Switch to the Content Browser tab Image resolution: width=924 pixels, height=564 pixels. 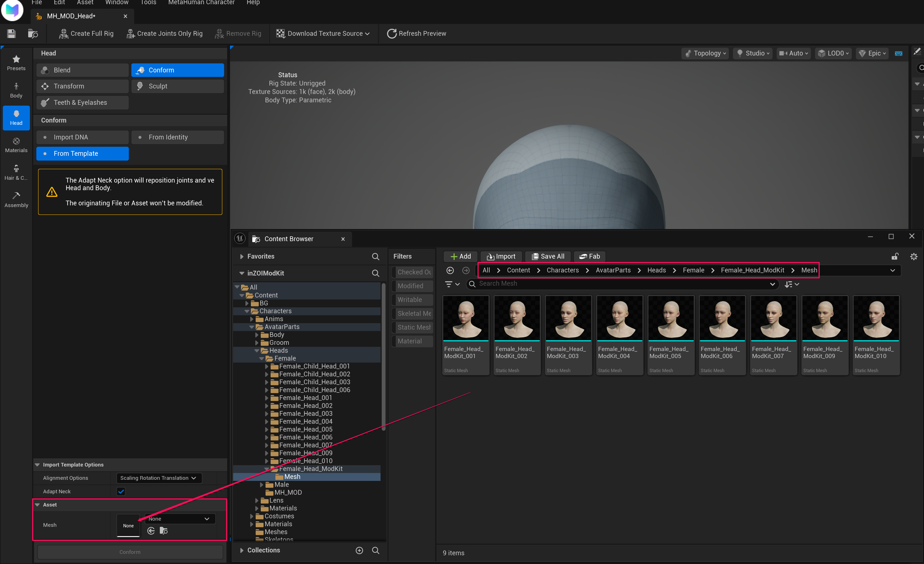pos(288,239)
